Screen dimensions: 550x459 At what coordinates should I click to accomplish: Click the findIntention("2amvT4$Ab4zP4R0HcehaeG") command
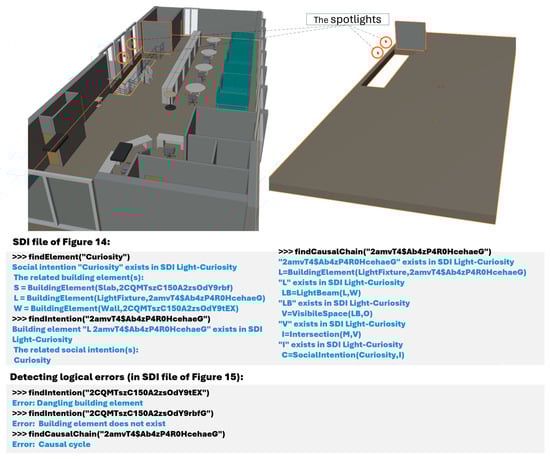tap(111, 319)
